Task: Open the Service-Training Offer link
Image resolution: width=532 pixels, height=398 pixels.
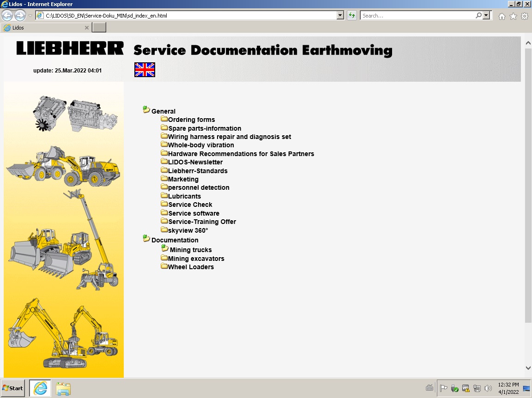Action: (x=202, y=222)
